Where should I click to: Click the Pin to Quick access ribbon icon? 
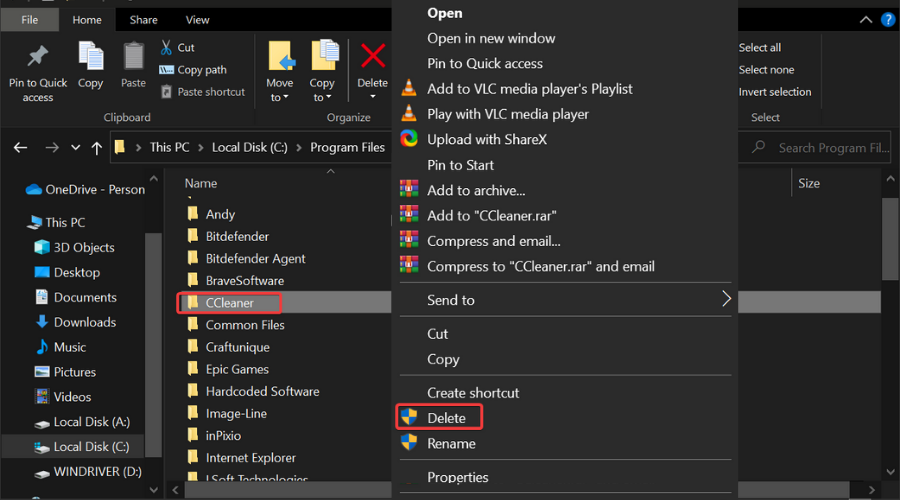(38, 56)
